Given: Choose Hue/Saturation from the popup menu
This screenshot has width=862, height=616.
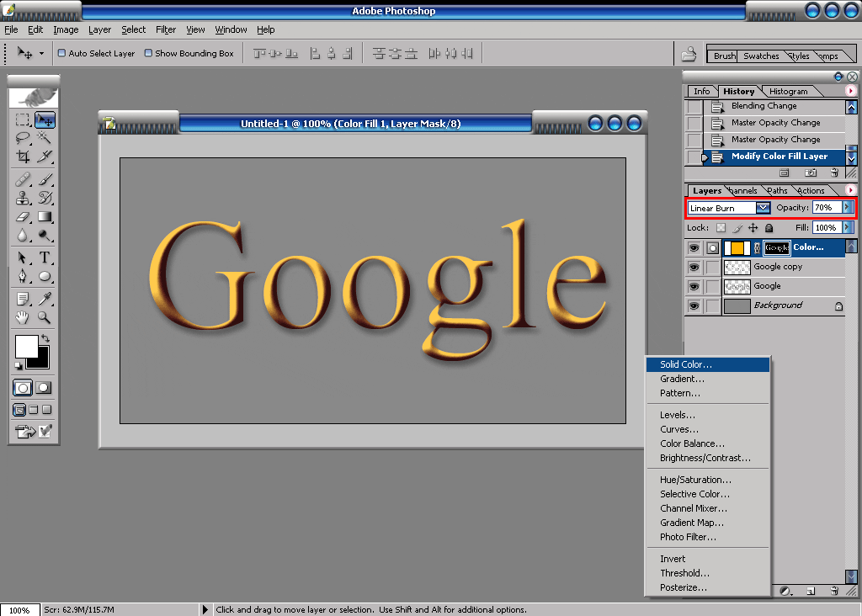Looking at the screenshot, I should point(707,480).
